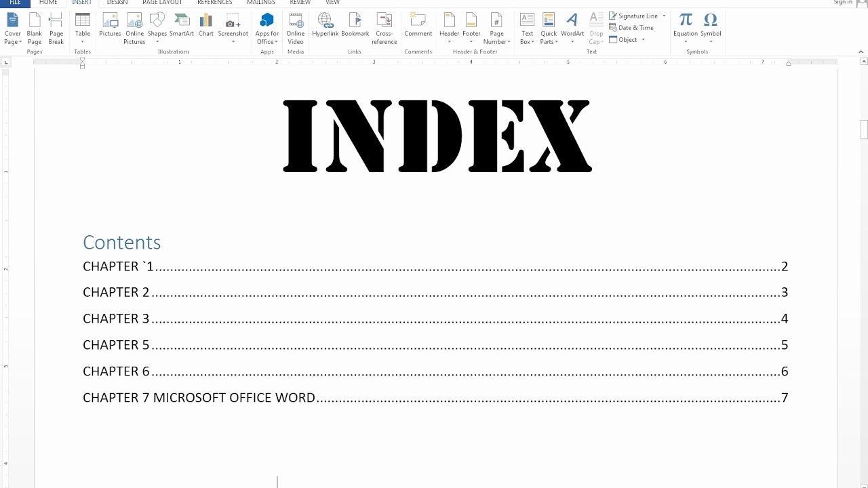Switch to the REVIEW tab
The height and width of the screenshot is (488, 868).
pyautogui.click(x=300, y=3)
